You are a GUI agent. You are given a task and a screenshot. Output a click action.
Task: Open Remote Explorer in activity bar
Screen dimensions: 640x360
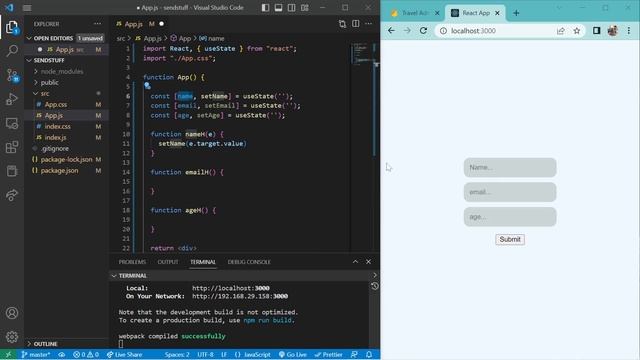[12, 123]
